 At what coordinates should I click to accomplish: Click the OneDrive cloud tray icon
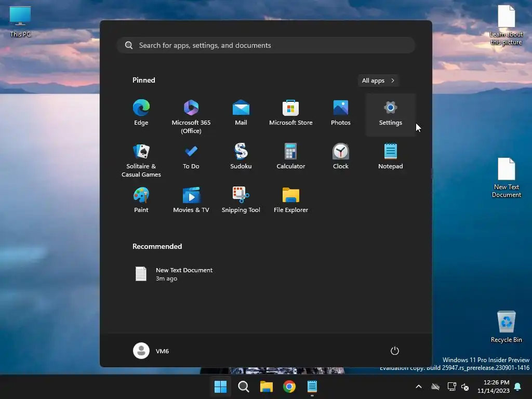(435, 387)
